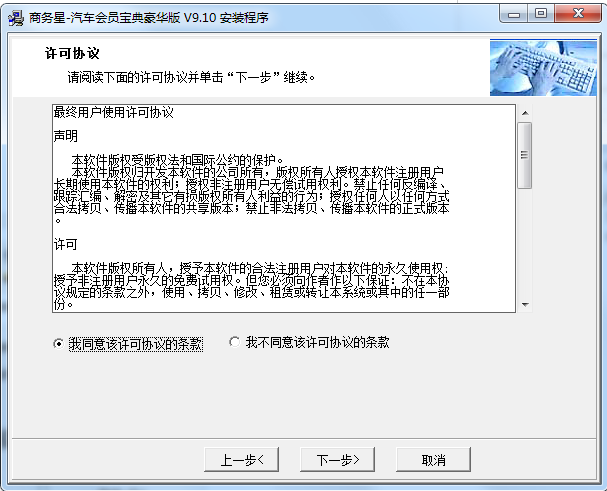Go back with the 上一步 button
Screen dimensions: 607x491
pos(242,460)
